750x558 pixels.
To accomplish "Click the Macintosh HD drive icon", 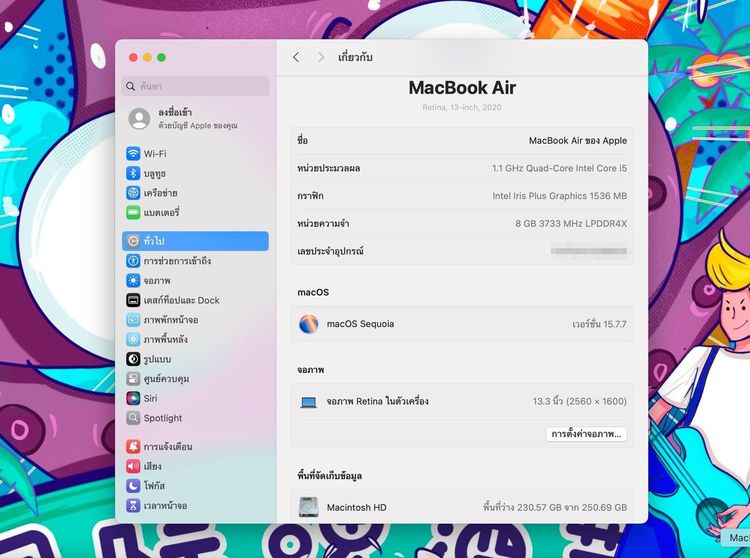I will point(309,507).
